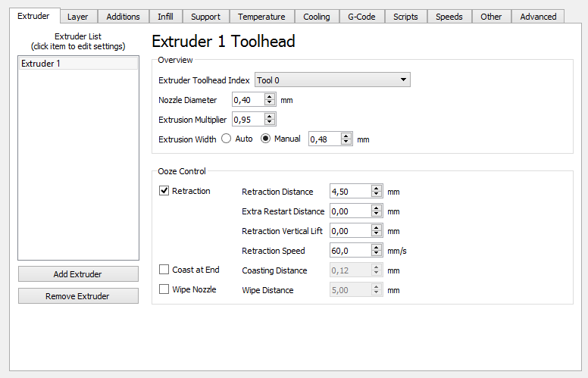This screenshot has width=588, height=378.
Task: Open the Other tab
Action: pyautogui.click(x=491, y=17)
